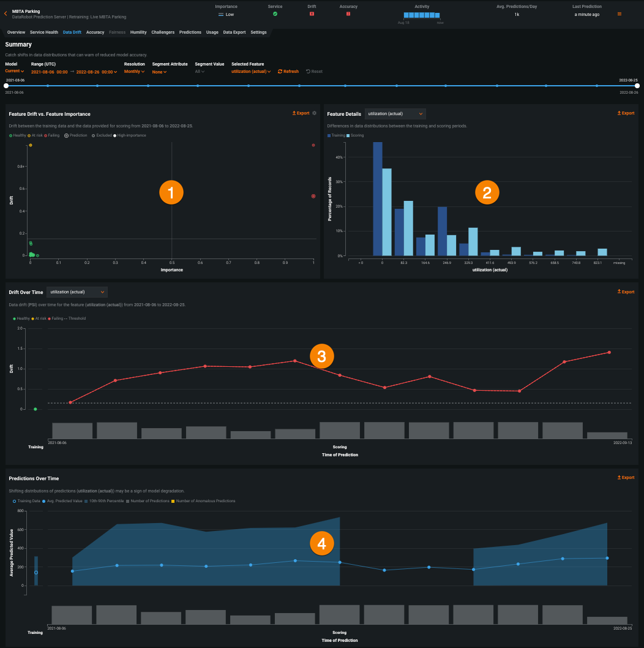Toggle the 10th-90th Percentile legend item

[108, 501]
